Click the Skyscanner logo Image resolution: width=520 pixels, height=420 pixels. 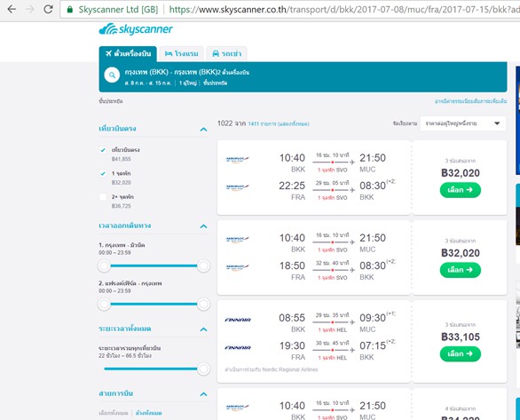pos(136,29)
